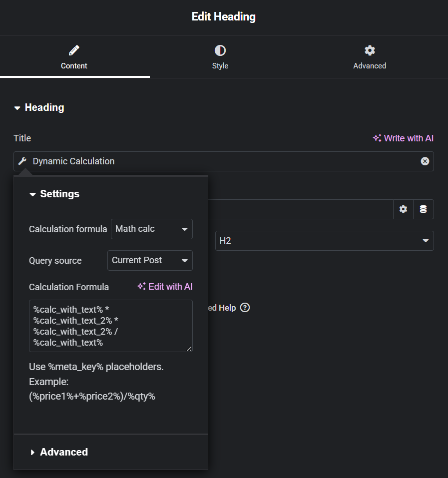
Task: Click the 'Use %meta_key% placeholders.' hint text
Action: click(x=96, y=367)
